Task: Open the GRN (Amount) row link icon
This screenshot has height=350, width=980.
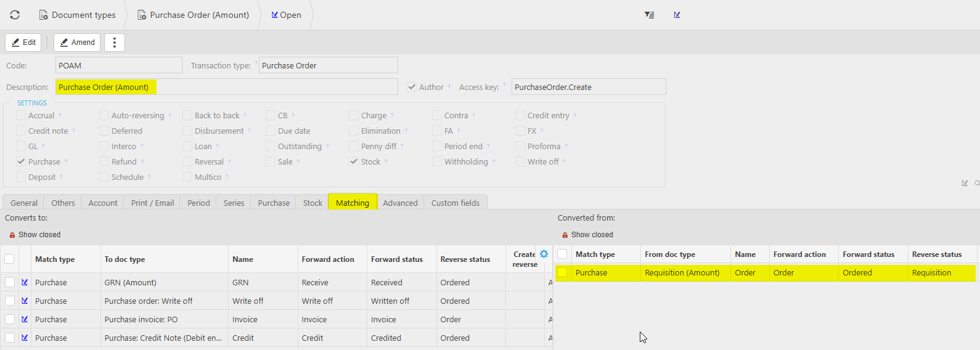Action: (25, 282)
